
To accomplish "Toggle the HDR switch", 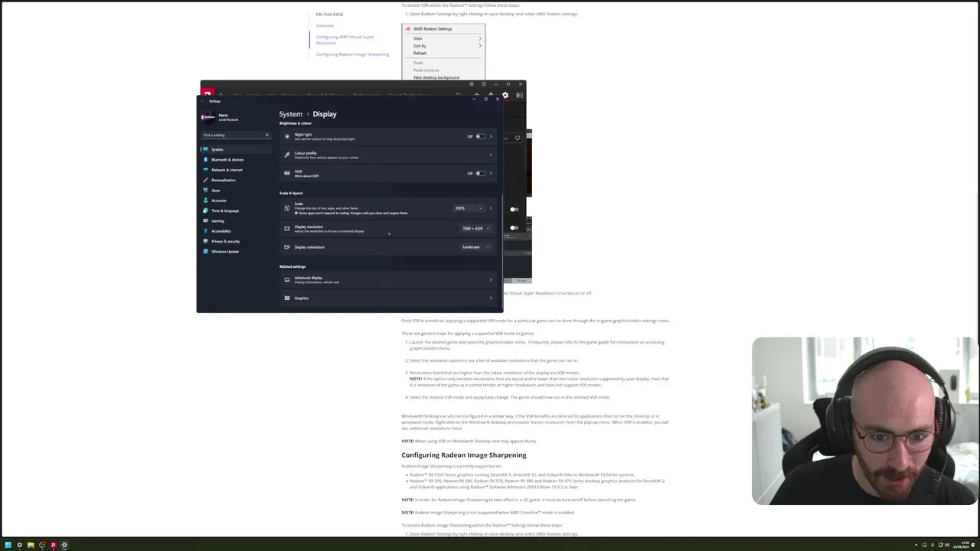I will (x=479, y=173).
